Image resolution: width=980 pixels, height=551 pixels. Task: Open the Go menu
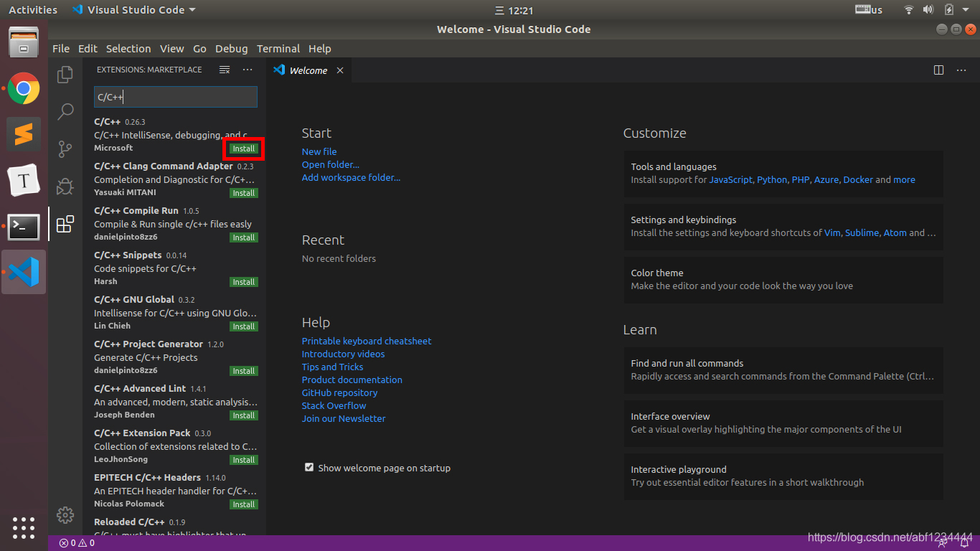pos(199,49)
